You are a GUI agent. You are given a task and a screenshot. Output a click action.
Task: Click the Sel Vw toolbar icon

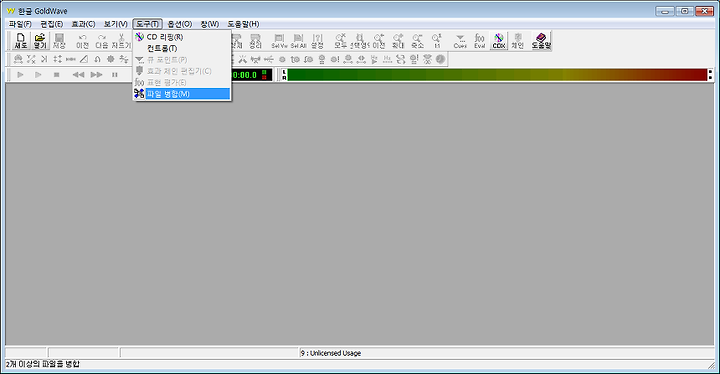(x=279, y=40)
